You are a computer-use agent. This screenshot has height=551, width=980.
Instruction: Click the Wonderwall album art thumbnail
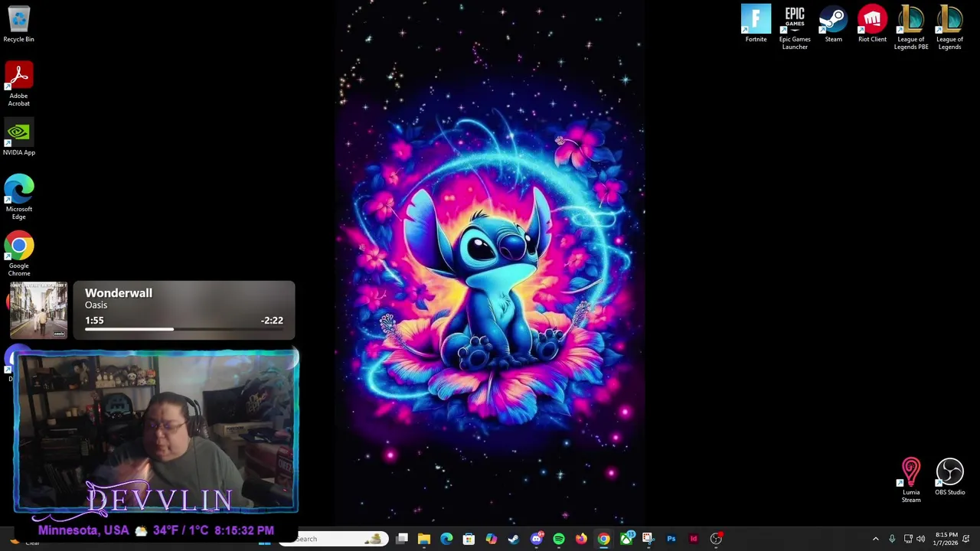tap(38, 310)
